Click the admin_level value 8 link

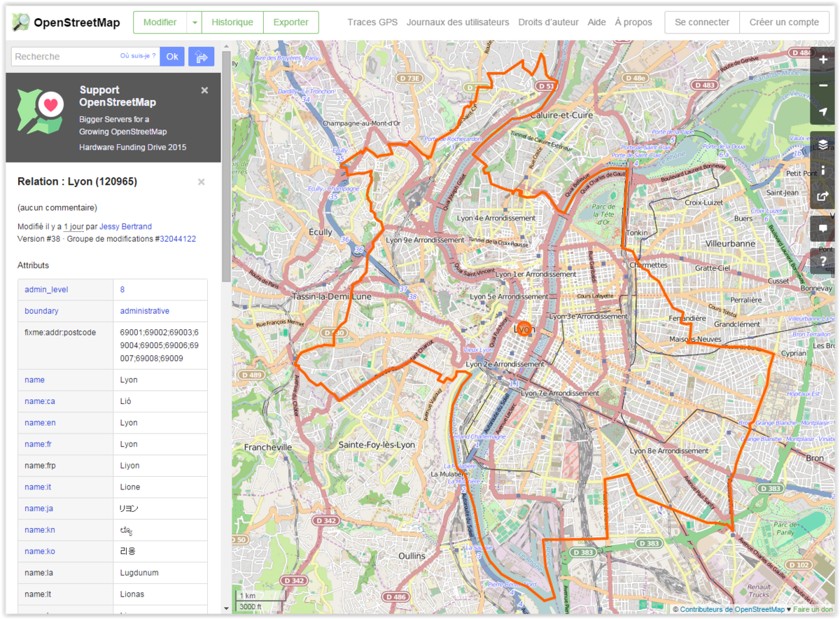tap(122, 289)
